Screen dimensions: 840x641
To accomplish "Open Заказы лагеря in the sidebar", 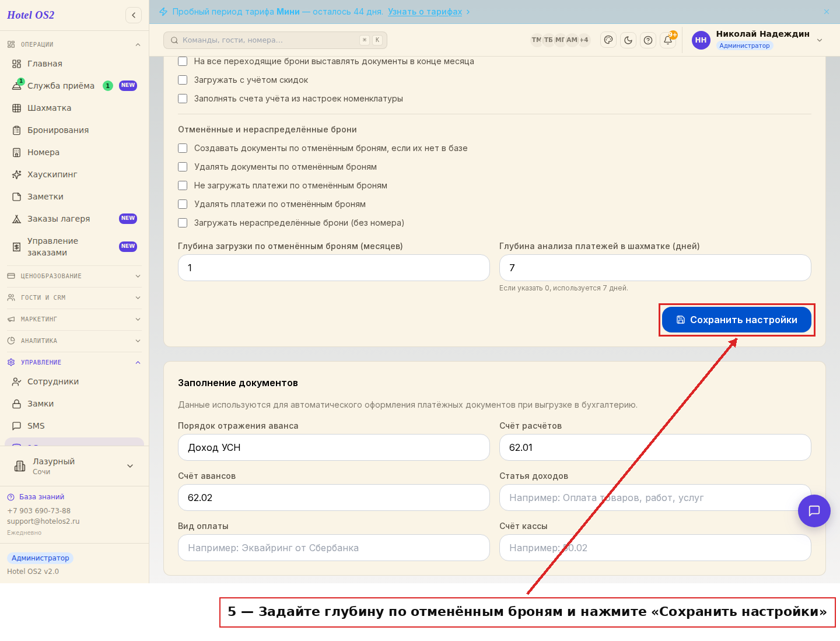I will 74,219.
